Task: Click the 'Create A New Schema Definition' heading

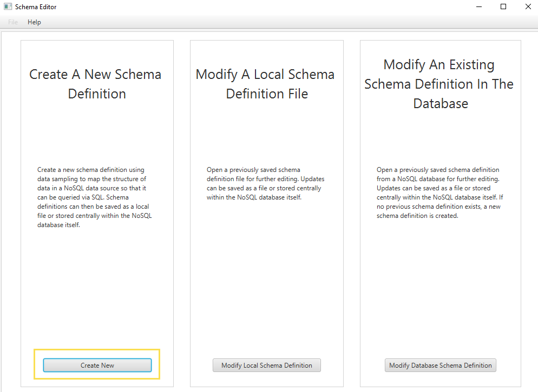Action: point(96,84)
